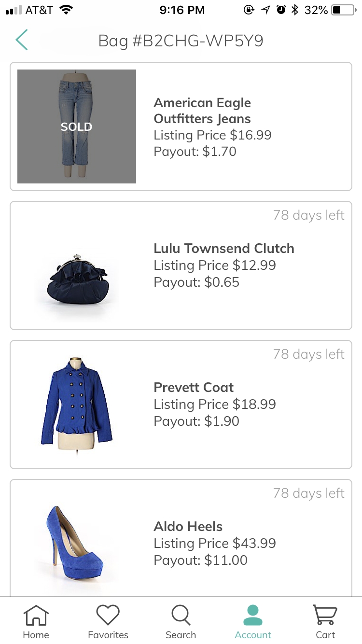Tap the Bag #B2CHG-WP5Y9 header title

[x=181, y=41]
